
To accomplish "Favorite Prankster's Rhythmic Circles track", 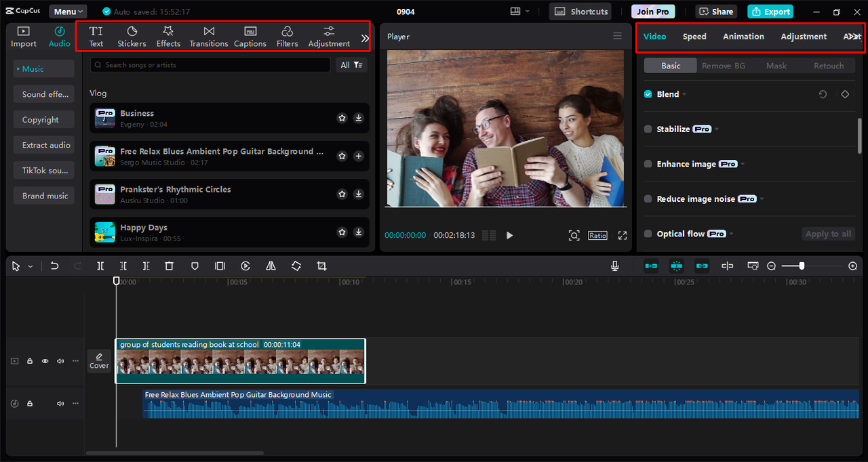I will 342,194.
